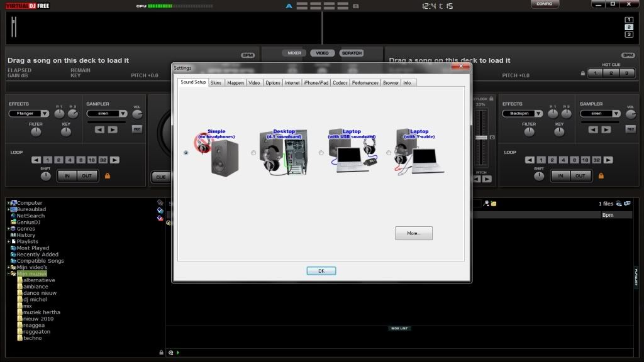Image resolution: width=644 pixels, height=362 pixels.
Task: Switch to the Browser settings tab
Action: pos(391,83)
